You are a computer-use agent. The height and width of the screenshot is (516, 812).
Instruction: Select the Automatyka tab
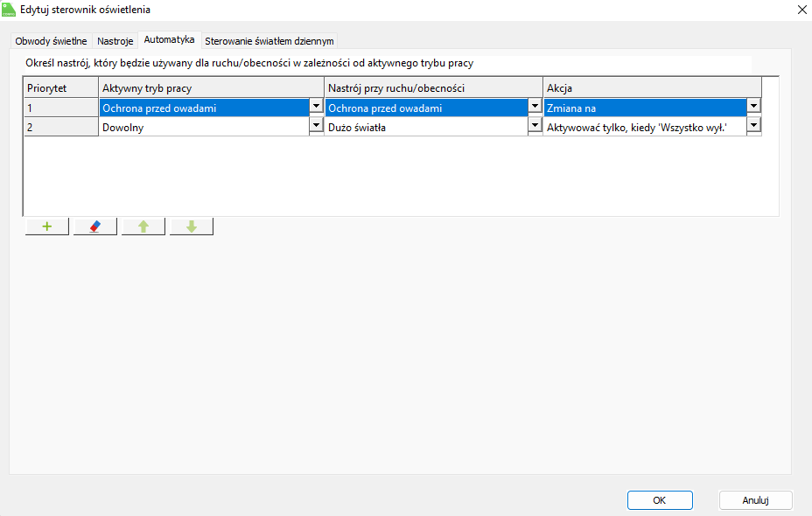coord(169,40)
